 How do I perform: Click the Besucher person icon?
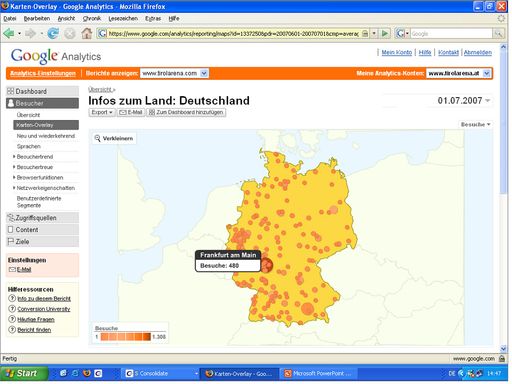tap(11, 103)
